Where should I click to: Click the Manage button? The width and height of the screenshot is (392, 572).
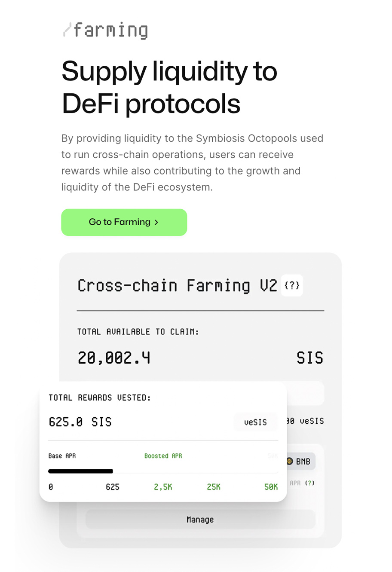(x=200, y=520)
